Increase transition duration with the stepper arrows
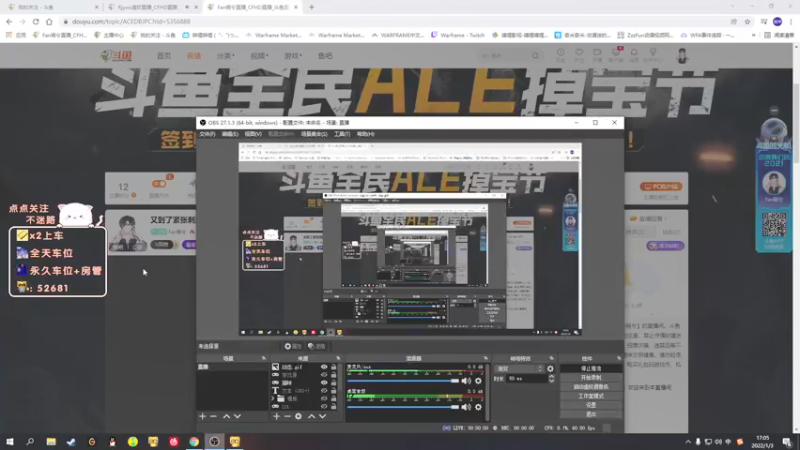The height and width of the screenshot is (450, 800). pyautogui.click(x=551, y=377)
